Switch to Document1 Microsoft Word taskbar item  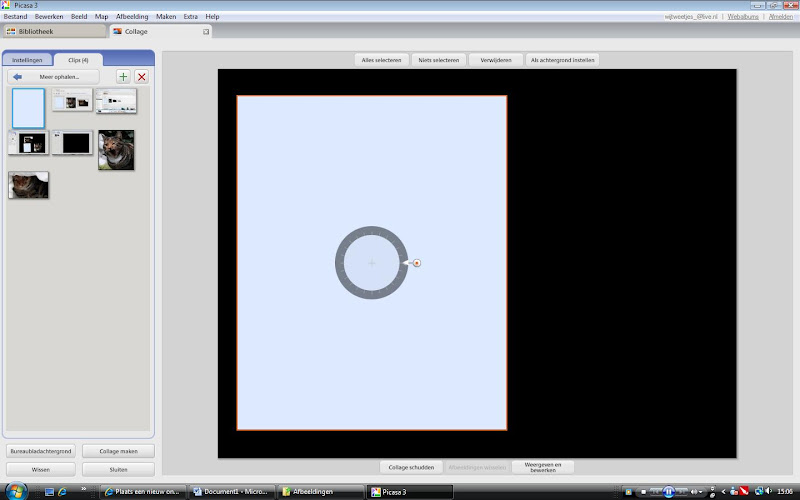(232, 492)
